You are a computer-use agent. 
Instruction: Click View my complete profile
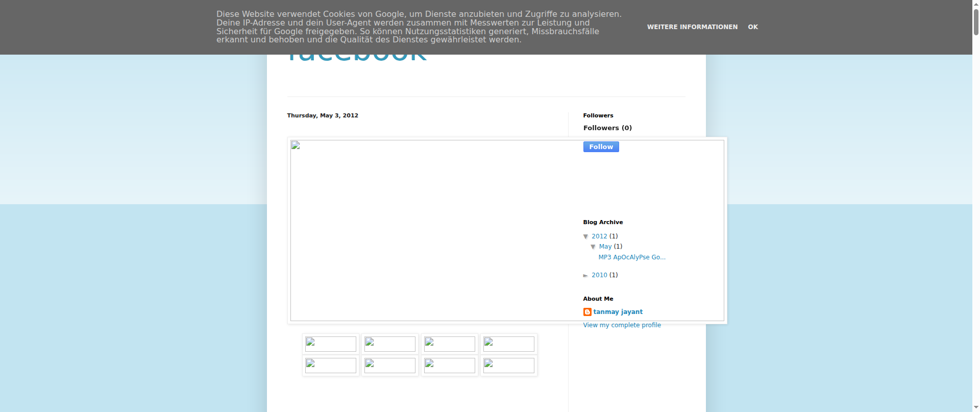(x=622, y=325)
